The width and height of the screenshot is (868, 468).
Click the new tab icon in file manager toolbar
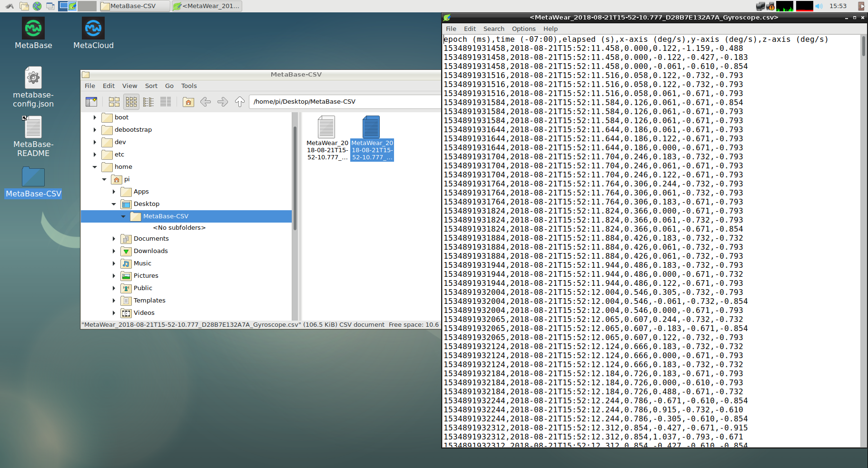pyautogui.click(x=91, y=102)
